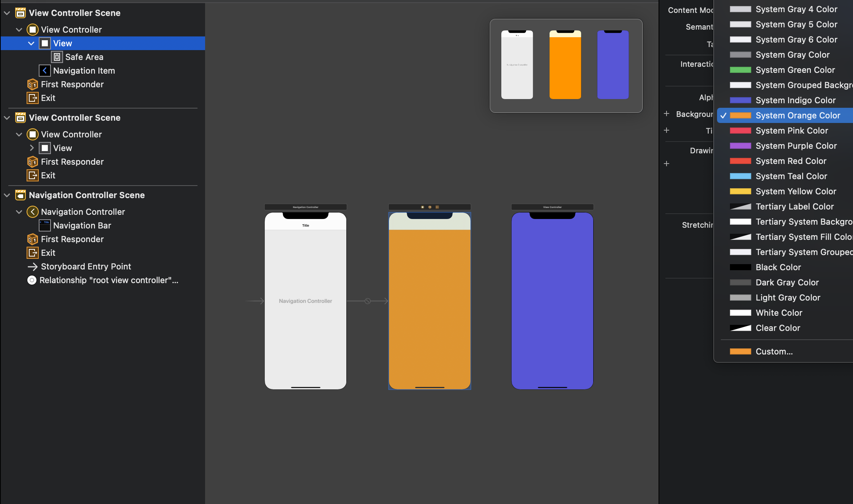853x504 pixels.
Task: Click the top First Responder cube icon
Action: [33, 84]
